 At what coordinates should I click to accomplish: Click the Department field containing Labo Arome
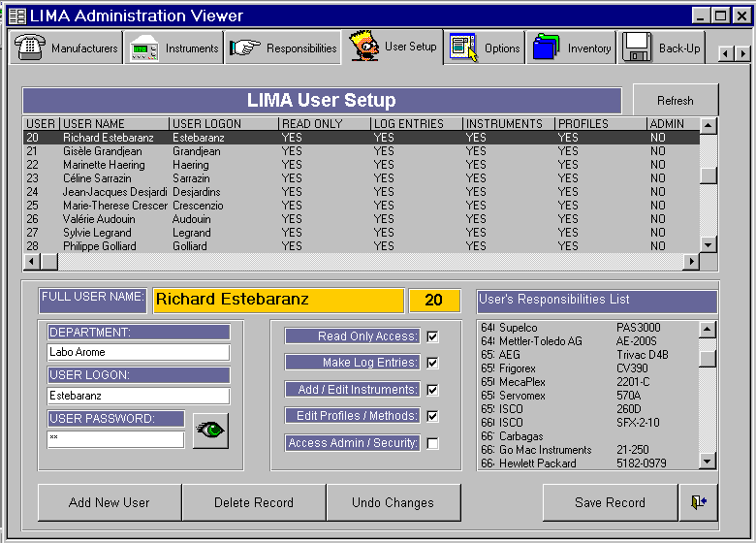click(139, 352)
